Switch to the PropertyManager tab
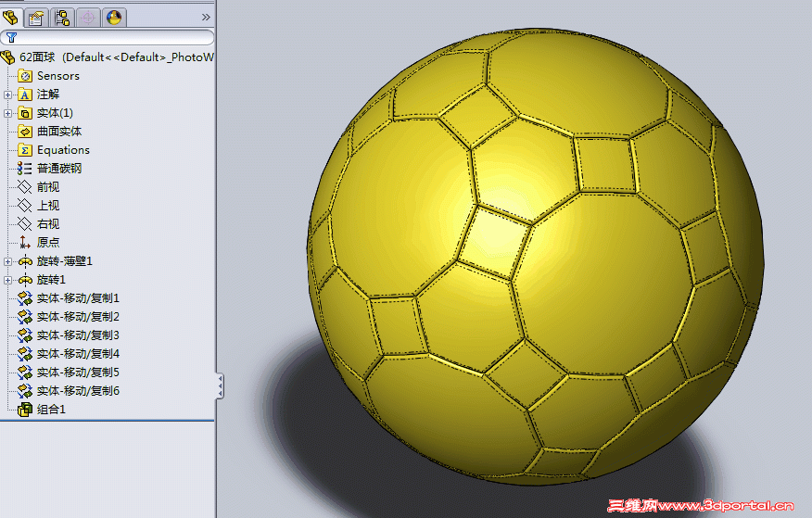The image size is (812, 518). click(36, 18)
